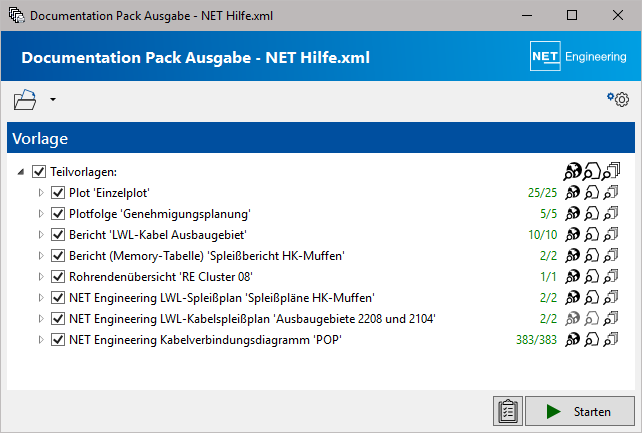Uncheck the Teilvorlagen checkbox

point(39,171)
